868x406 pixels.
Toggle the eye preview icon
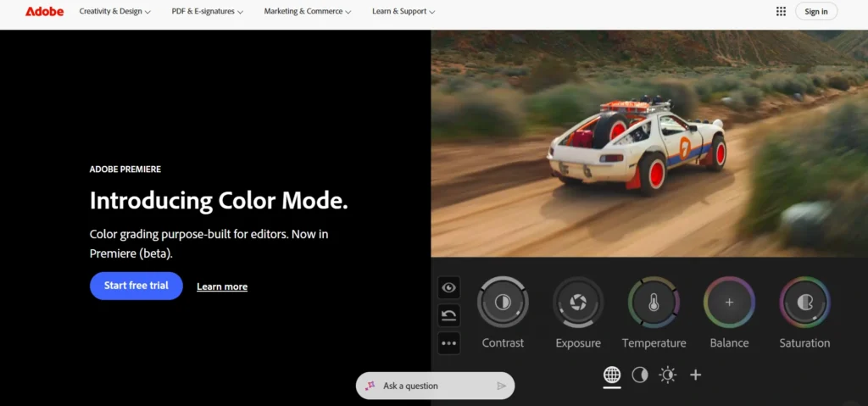pyautogui.click(x=448, y=287)
